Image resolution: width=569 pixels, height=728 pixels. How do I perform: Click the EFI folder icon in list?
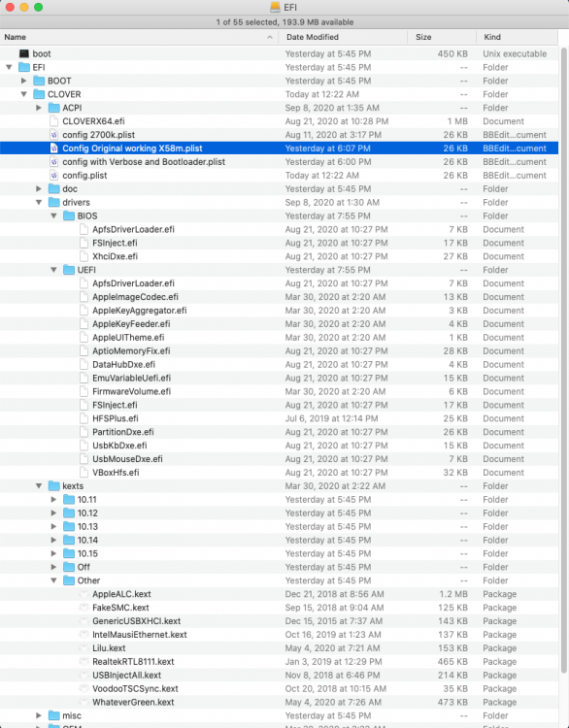[x=24, y=67]
